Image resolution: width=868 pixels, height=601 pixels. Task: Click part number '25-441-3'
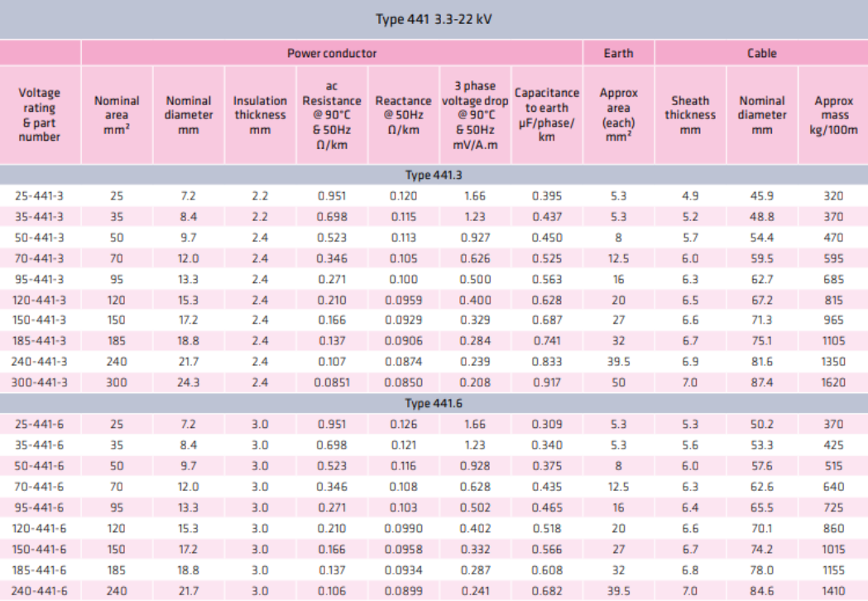click(39, 196)
